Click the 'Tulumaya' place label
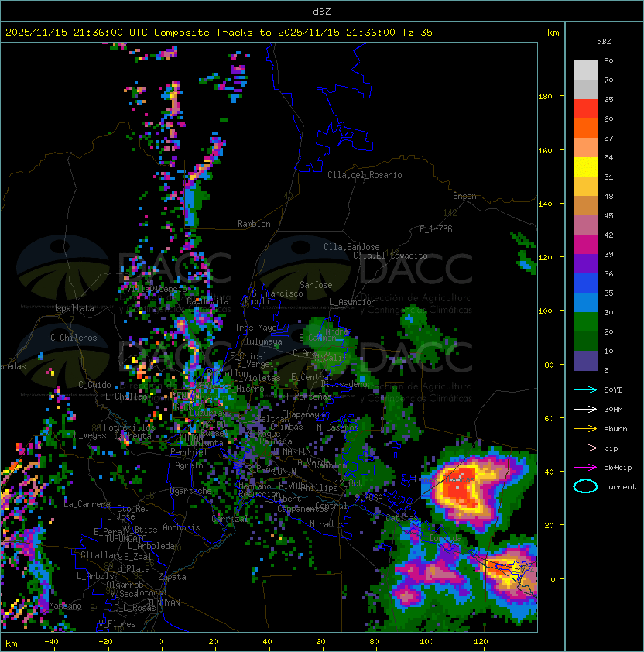 264,341
